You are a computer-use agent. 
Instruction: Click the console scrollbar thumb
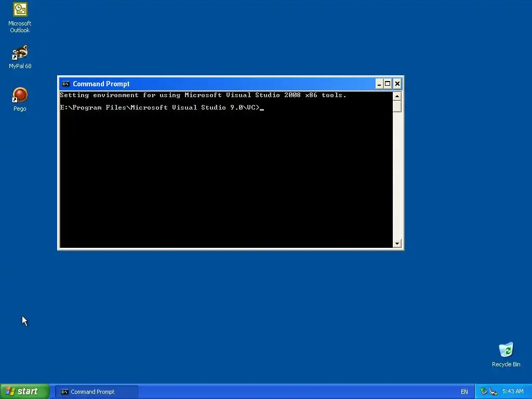[397, 107]
